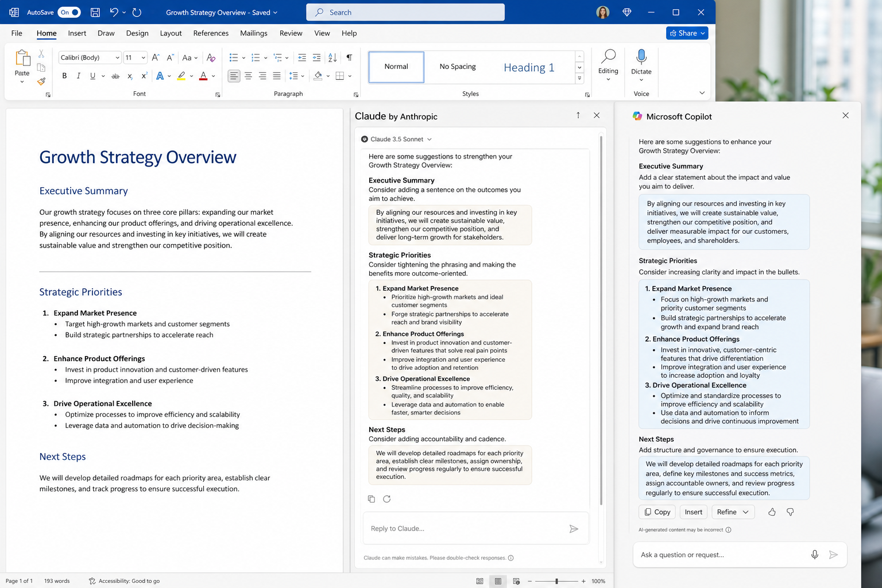
Task: Click the Paste clipboard icon
Action: click(x=22, y=58)
